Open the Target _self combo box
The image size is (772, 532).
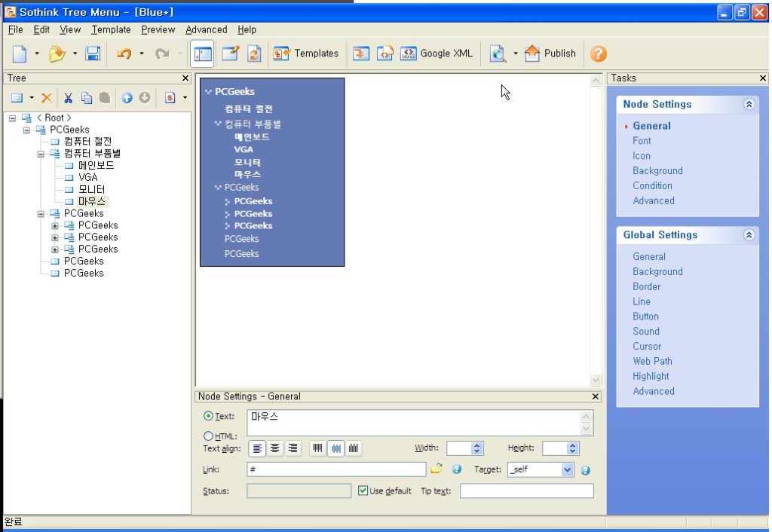point(541,469)
